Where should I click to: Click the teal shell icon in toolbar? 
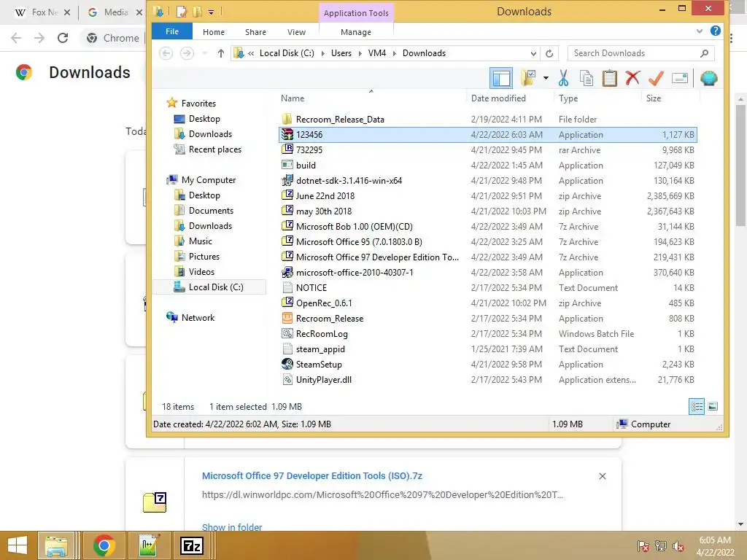pos(708,78)
